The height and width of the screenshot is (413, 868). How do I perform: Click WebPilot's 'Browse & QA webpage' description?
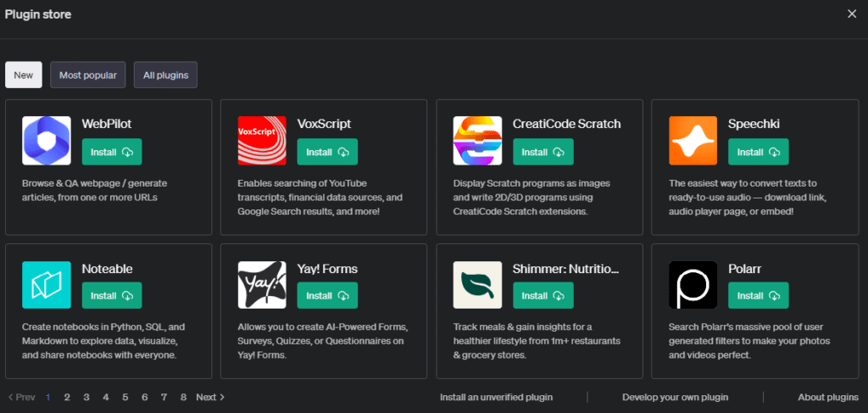tap(95, 190)
